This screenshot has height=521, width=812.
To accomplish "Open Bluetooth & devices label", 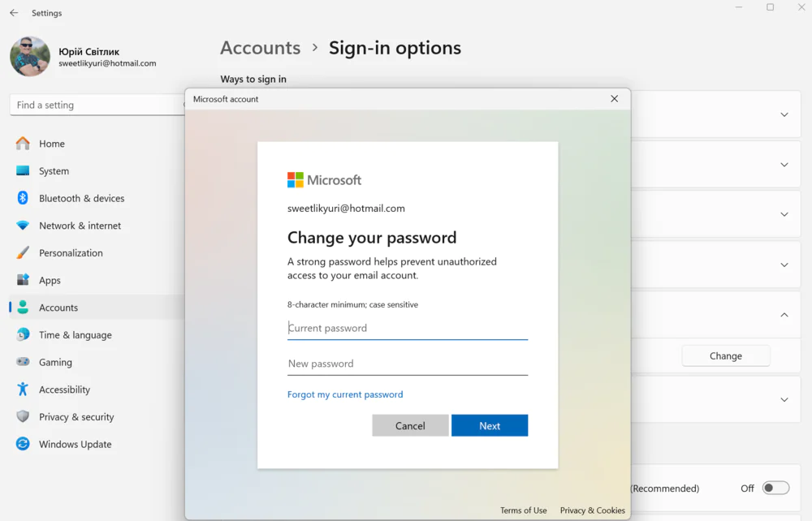I will [x=82, y=198].
